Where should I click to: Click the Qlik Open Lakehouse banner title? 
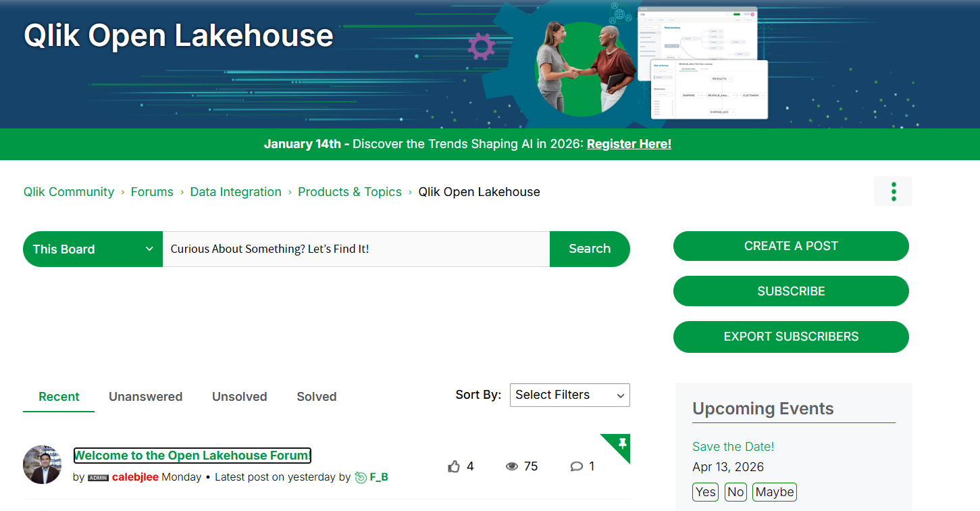pos(178,36)
